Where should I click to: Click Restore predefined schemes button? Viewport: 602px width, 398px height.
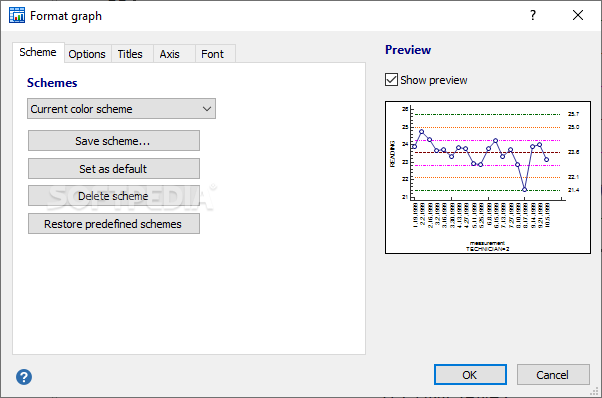[114, 223]
